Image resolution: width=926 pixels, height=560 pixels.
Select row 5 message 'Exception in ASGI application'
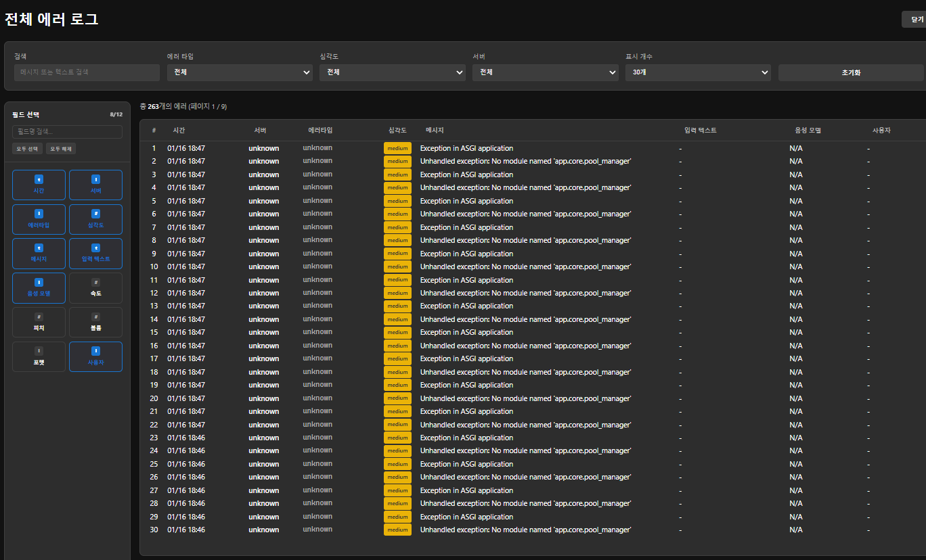466,201
